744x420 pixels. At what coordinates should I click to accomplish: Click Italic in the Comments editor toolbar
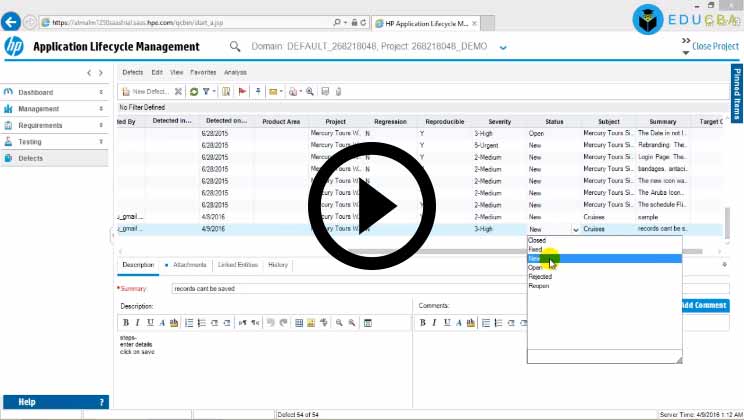435,322
